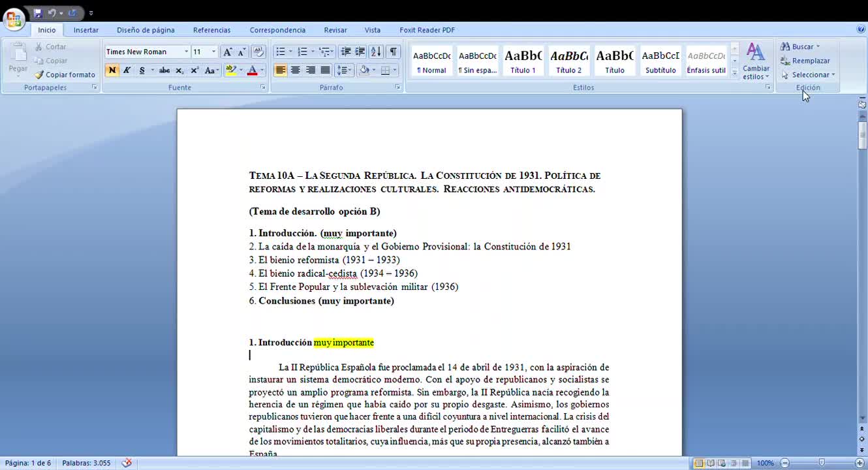868x470 pixels.
Task: Open line spacing dropdown
Action: (345, 70)
